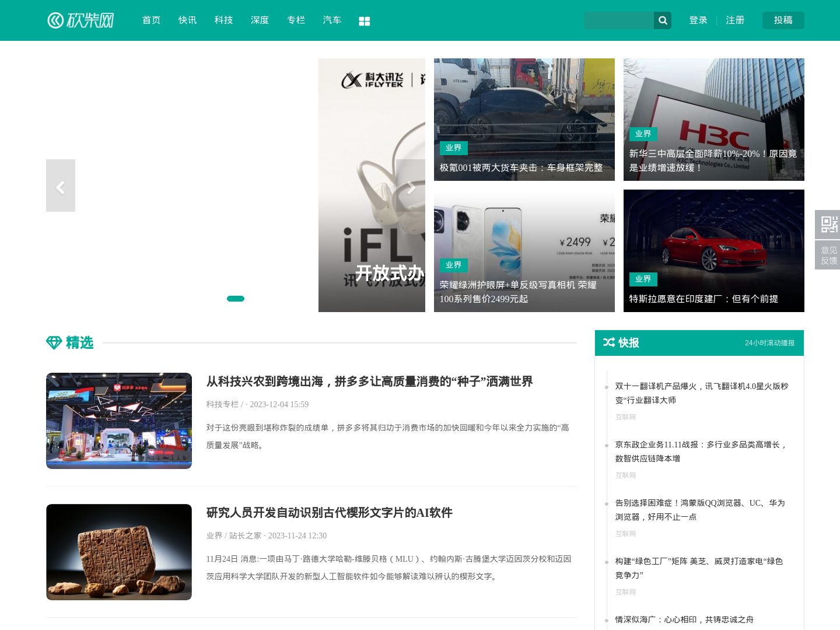
Task: Focus the header search input field
Action: tap(619, 20)
